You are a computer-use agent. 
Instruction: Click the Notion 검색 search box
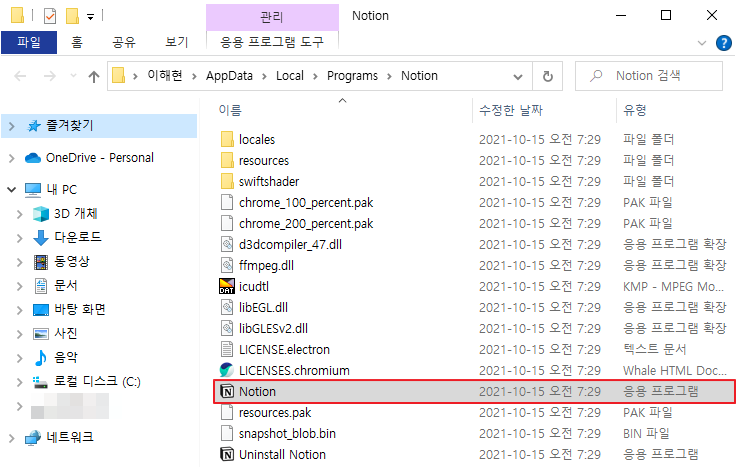point(649,76)
